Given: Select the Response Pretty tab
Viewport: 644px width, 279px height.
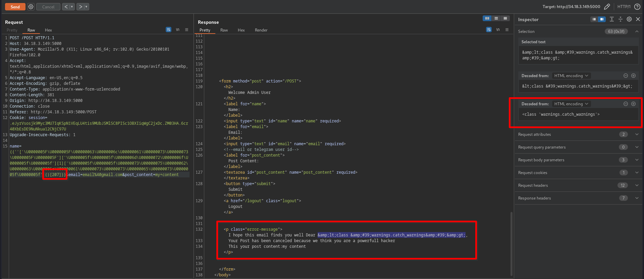Looking at the screenshot, I should tap(205, 30).
